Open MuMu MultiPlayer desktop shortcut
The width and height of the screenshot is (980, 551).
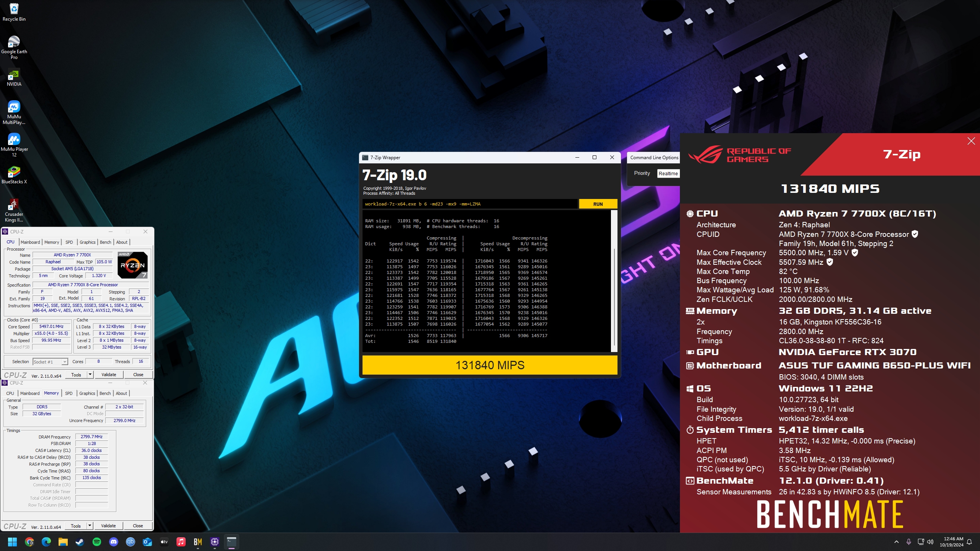(x=14, y=112)
